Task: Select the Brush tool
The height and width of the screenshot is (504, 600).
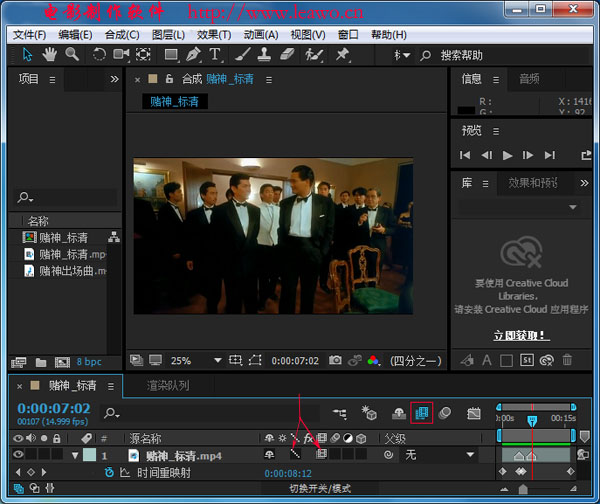Action: tap(242, 54)
